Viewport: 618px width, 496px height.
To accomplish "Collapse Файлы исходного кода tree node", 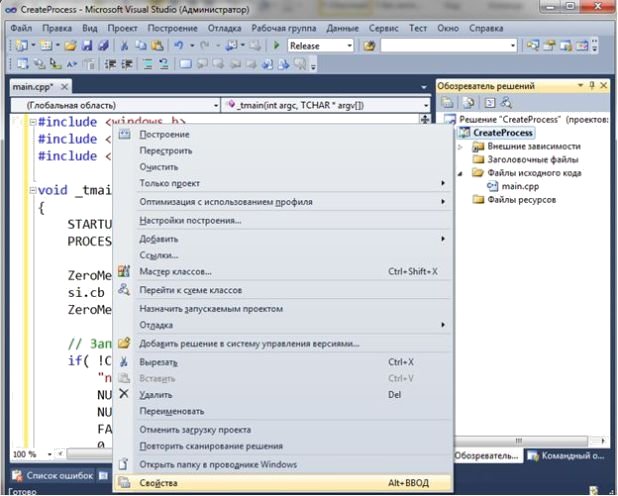I will (x=460, y=173).
